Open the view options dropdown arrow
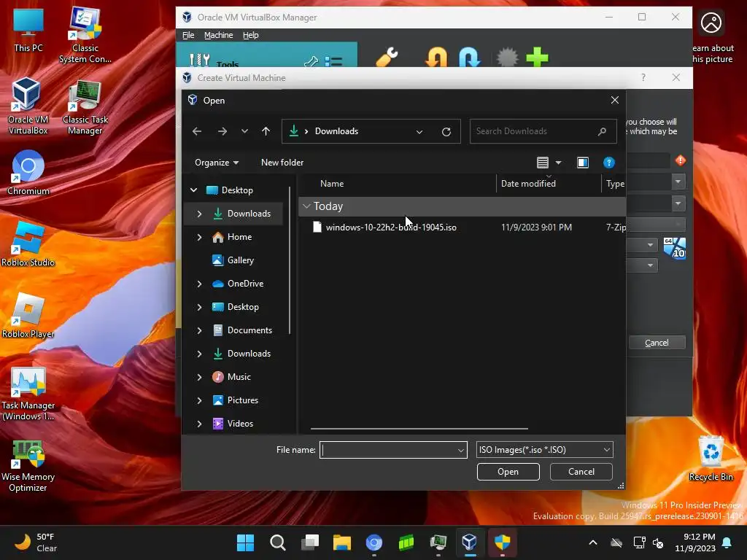The height and width of the screenshot is (560, 747). (558, 163)
